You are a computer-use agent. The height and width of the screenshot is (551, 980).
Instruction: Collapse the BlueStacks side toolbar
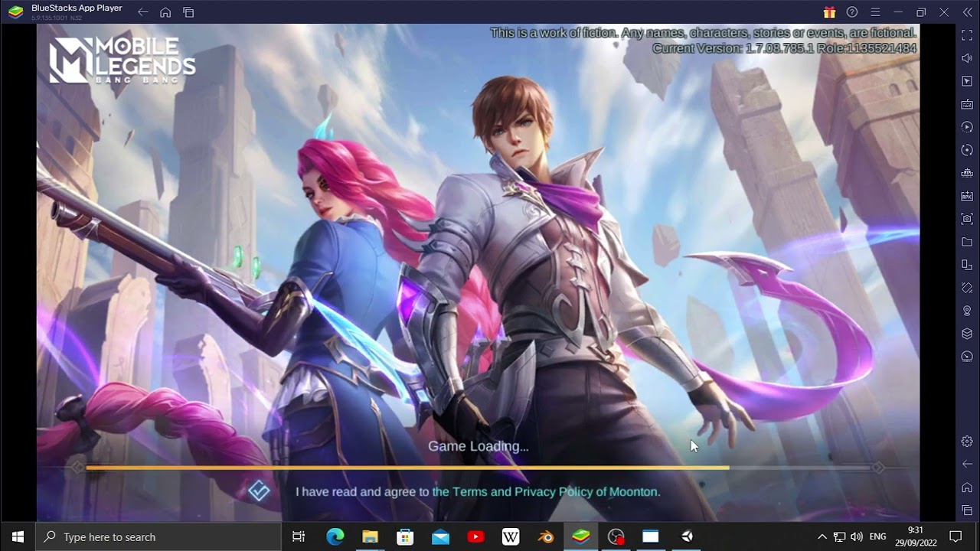click(x=967, y=12)
